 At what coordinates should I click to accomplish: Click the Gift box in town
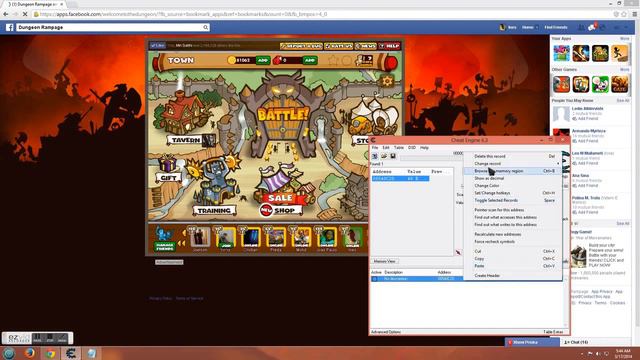click(167, 168)
